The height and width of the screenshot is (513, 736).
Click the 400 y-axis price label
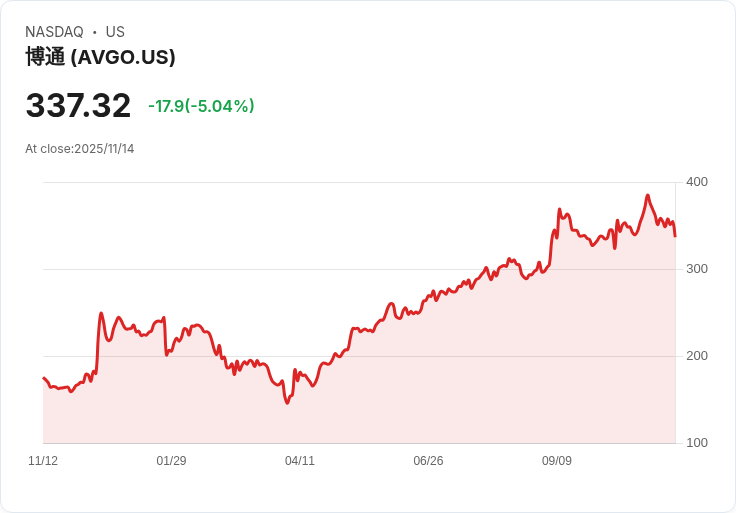coord(697,182)
